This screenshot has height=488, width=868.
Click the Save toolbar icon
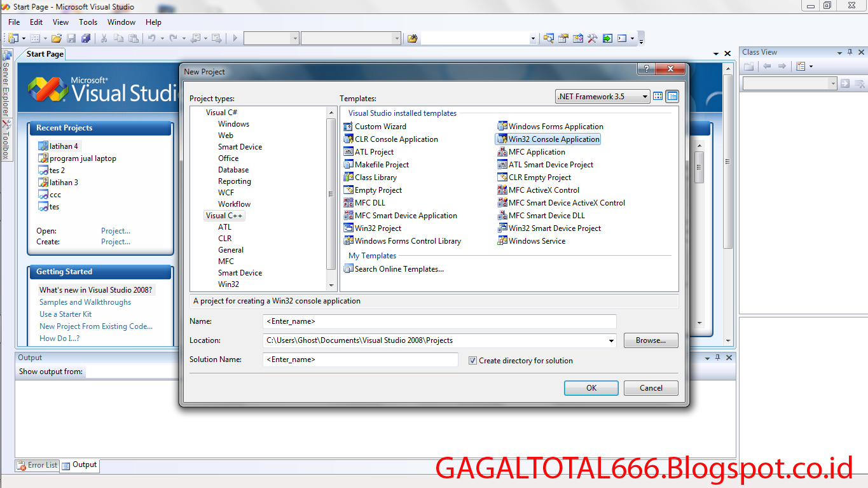coord(71,38)
